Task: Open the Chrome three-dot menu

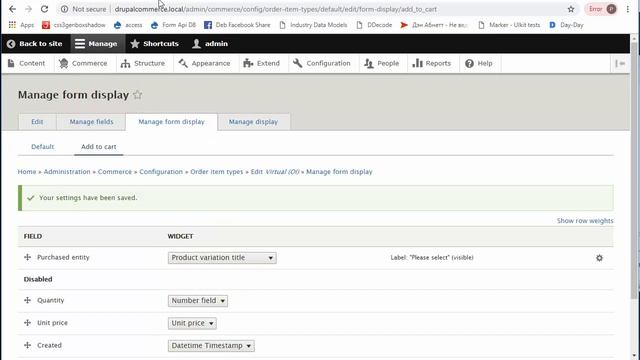Action: coord(628,9)
